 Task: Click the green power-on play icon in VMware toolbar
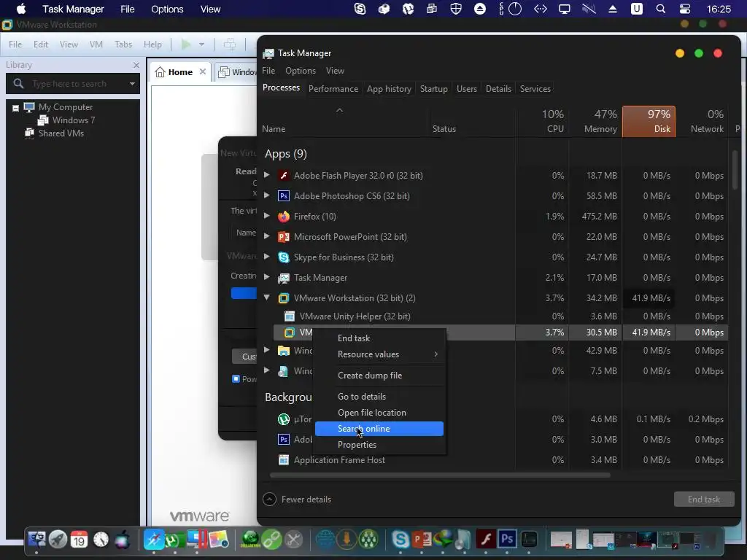(x=186, y=44)
